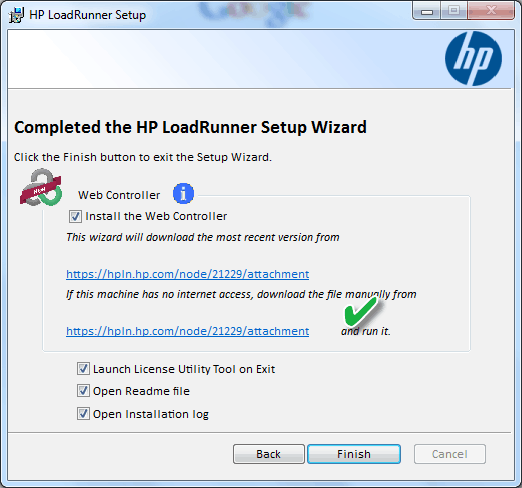Uncheck Install the Web Controller

click(x=75, y=217)
